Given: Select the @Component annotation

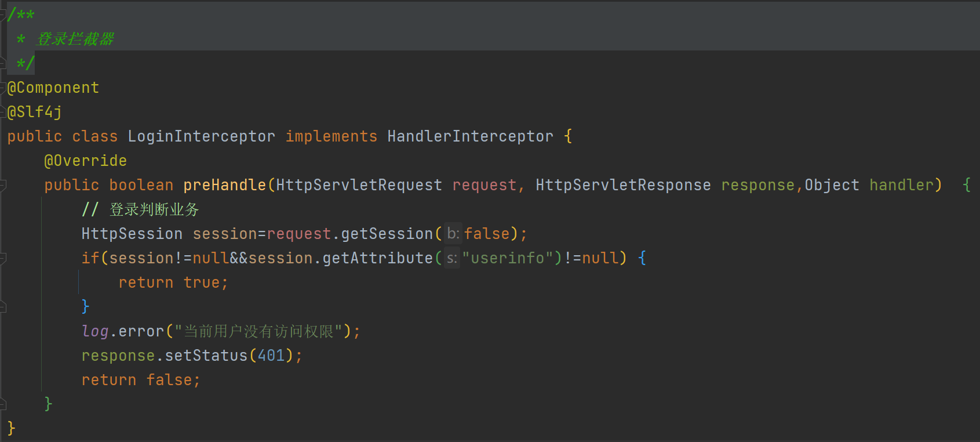Looking at the screenshot, I should click(53, 88).
